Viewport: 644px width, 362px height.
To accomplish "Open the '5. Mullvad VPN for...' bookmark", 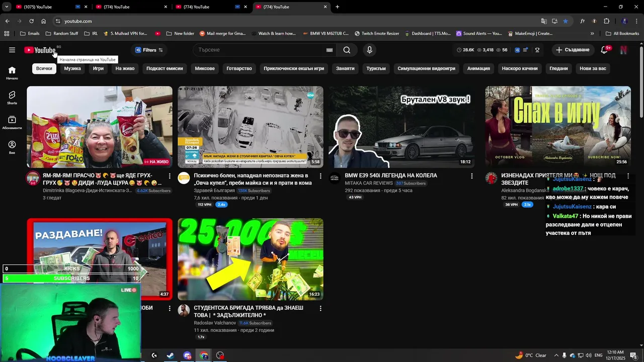I will (x=125, y=34).
